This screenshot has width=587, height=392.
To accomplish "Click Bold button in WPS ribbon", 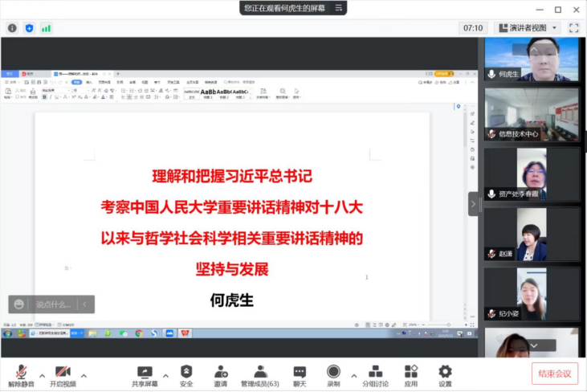I will point(44,97).
